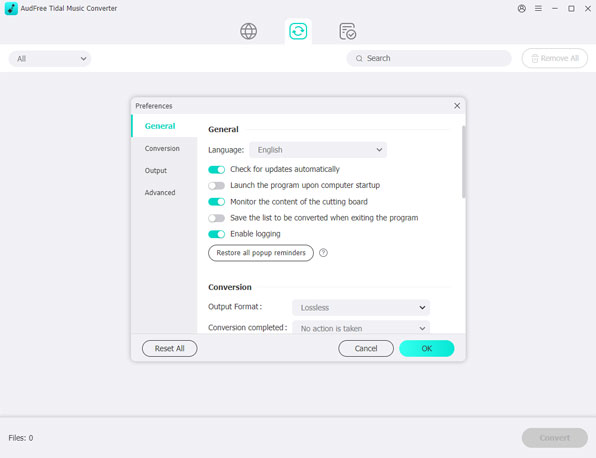The height and width of the screenshot is (458, 596).
Task: Close the Preferences dialog
Action: point(457,106)
